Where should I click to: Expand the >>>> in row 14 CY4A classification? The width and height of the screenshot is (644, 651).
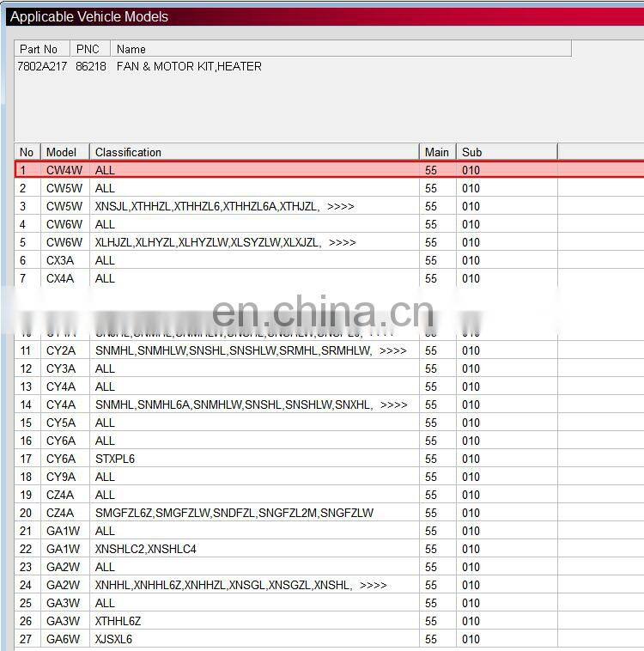pyautogui.click(x=393, y=405)
